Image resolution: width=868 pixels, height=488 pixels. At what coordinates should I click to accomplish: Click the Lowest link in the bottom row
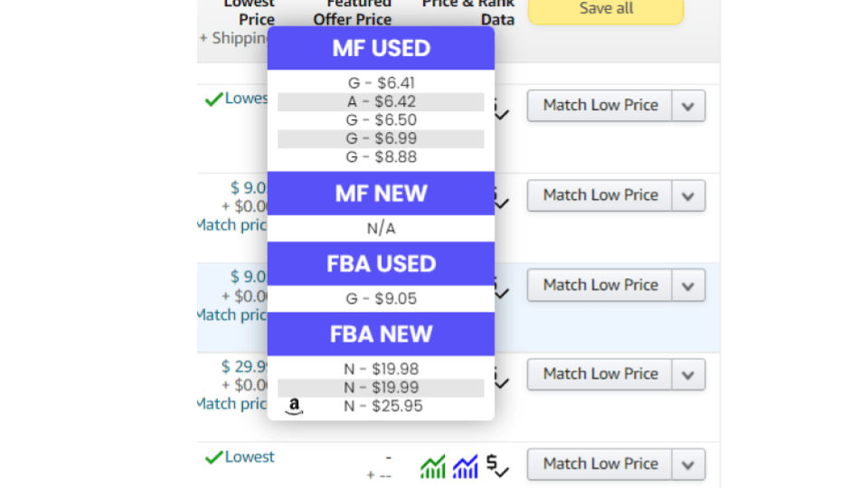250,457
